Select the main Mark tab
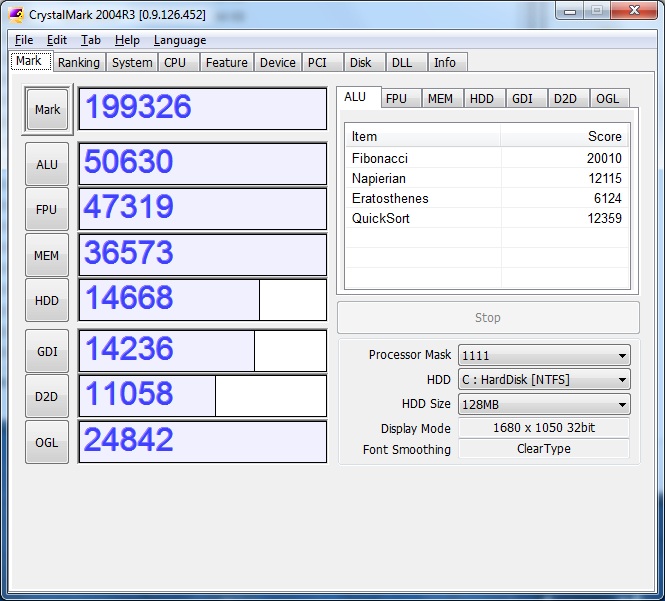This screenshot has height=601, width=665. click(x=29, y=61)
